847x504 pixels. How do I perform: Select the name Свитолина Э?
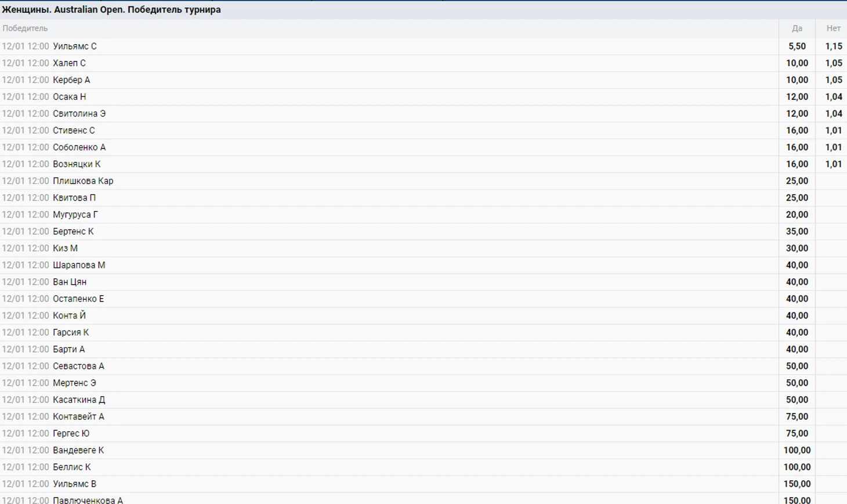pos(79,114)
